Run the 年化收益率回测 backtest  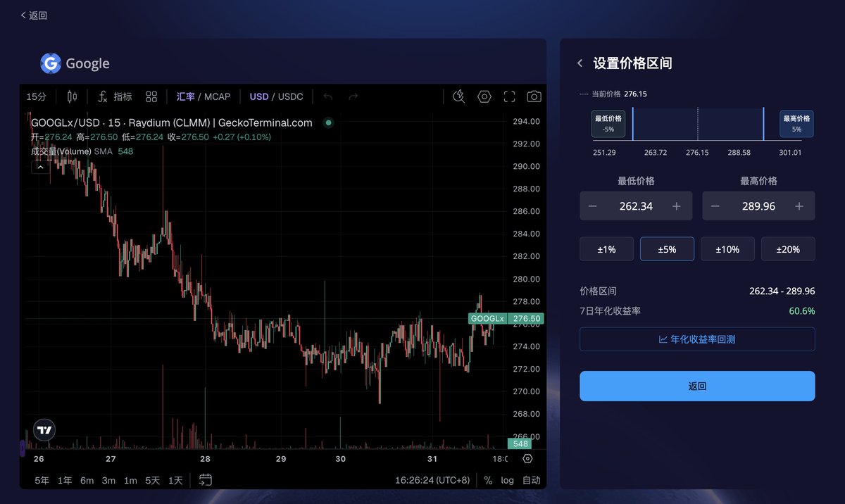pyautogui.click(x=696, y=339)
